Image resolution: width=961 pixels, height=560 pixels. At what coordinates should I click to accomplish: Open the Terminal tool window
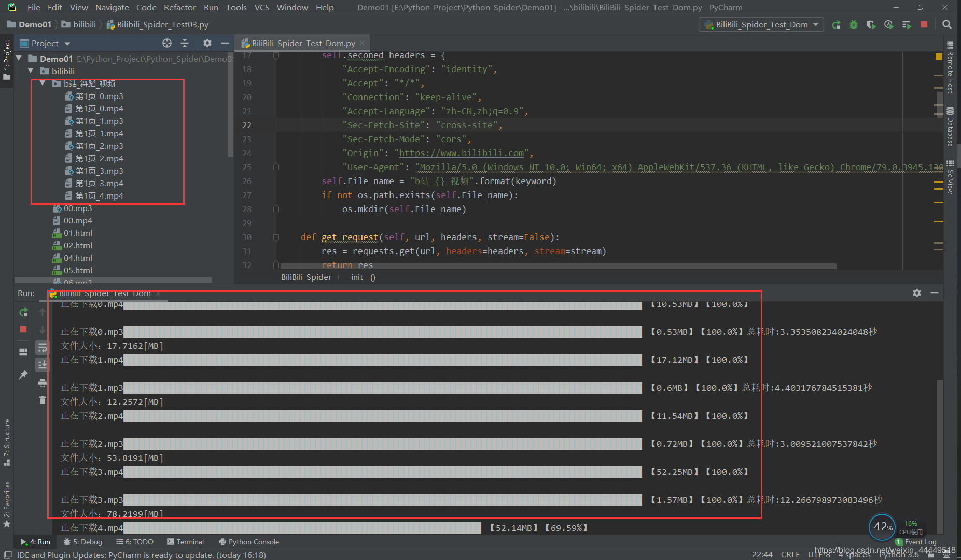click(185, 542)
